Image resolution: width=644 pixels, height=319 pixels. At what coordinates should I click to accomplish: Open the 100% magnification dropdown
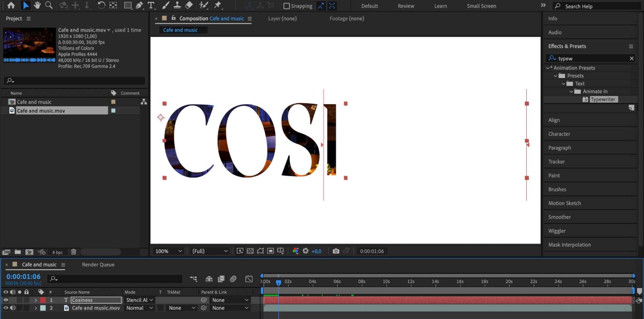[x=168, y=251]
